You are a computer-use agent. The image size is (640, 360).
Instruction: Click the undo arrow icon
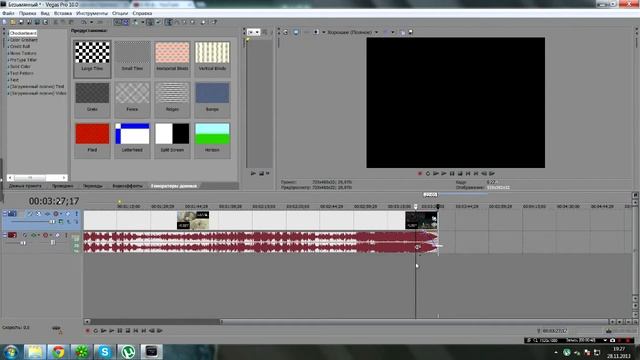pos(83,22)
